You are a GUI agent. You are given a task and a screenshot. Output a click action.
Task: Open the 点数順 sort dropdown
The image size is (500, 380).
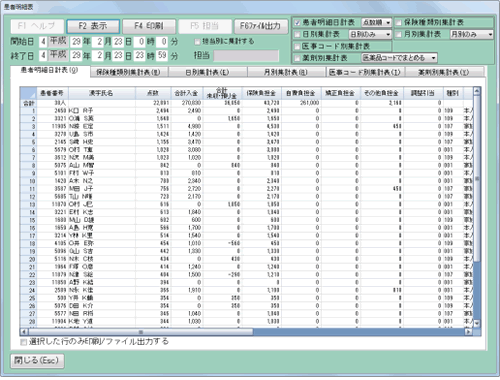pos(376,22)
